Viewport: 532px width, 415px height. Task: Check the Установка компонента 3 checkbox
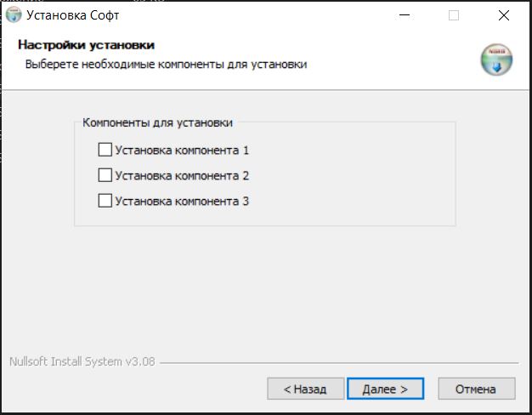105,202
